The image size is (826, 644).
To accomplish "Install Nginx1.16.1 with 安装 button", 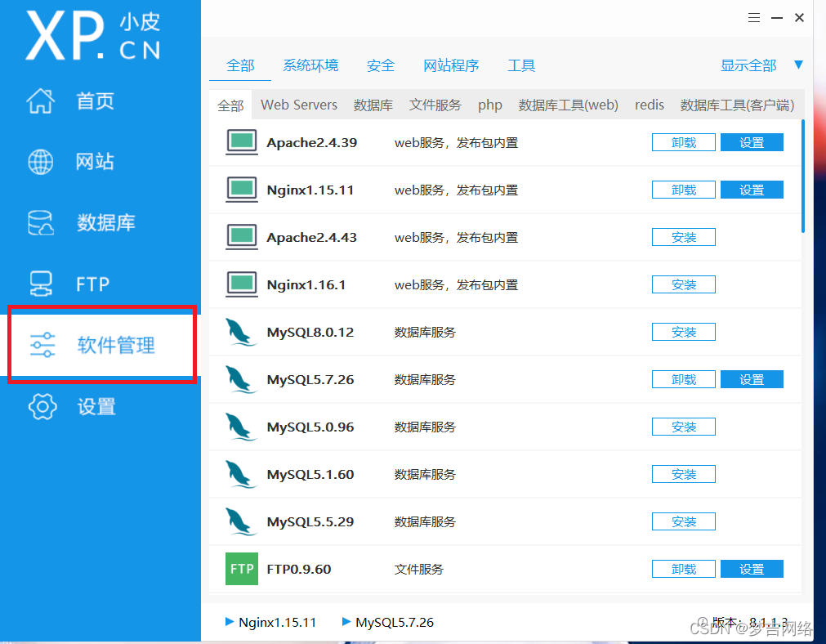I will [x=683, y=284].
